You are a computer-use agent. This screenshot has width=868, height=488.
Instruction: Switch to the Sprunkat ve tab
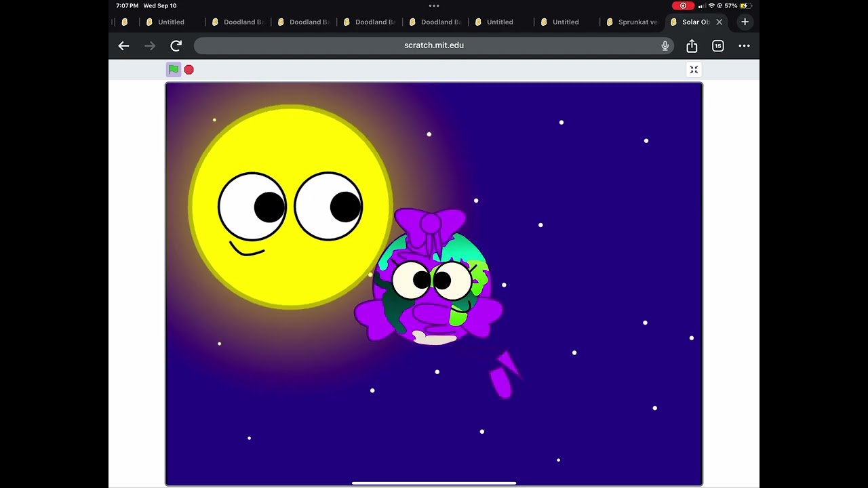[x=632, y=22]
